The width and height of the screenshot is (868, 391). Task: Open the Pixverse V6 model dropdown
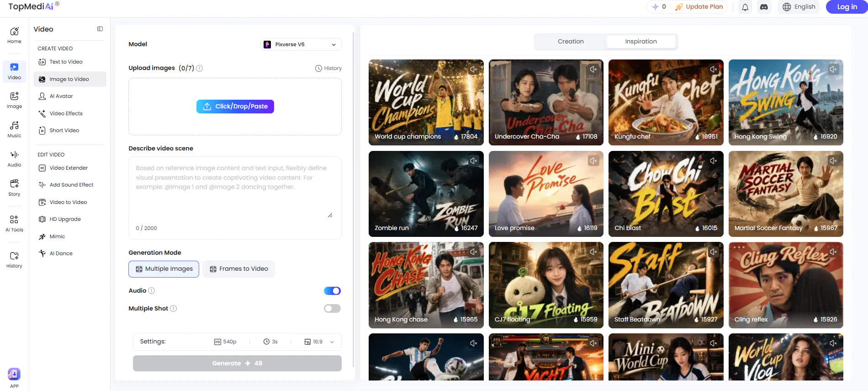[301, 44]
